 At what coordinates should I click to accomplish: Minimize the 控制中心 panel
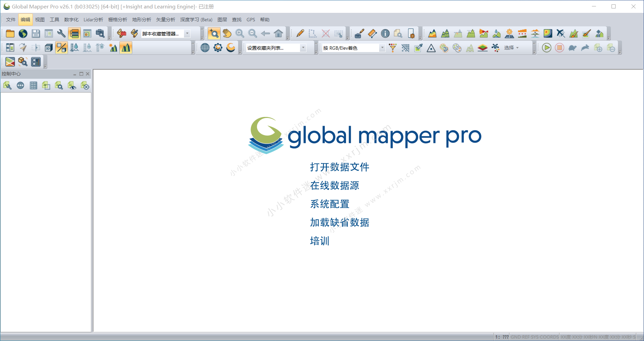(75, 74)
